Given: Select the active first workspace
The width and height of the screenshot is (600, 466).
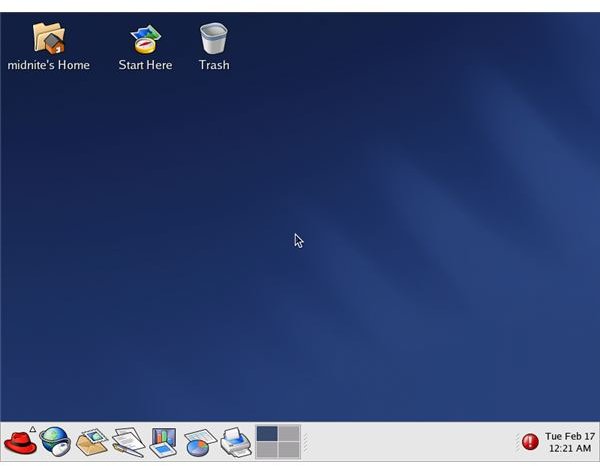Looking at the screenshot, I should tap(267, 434).
